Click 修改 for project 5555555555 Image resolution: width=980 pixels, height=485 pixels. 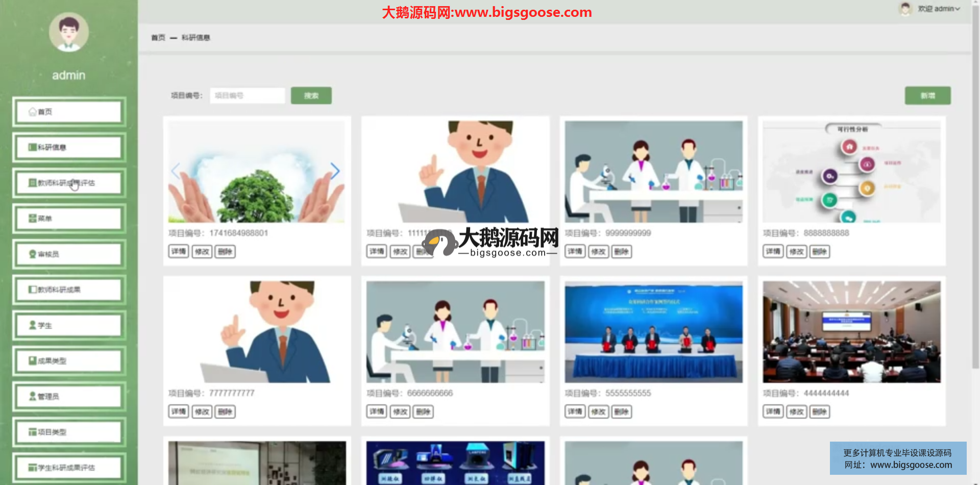point(598,412)
